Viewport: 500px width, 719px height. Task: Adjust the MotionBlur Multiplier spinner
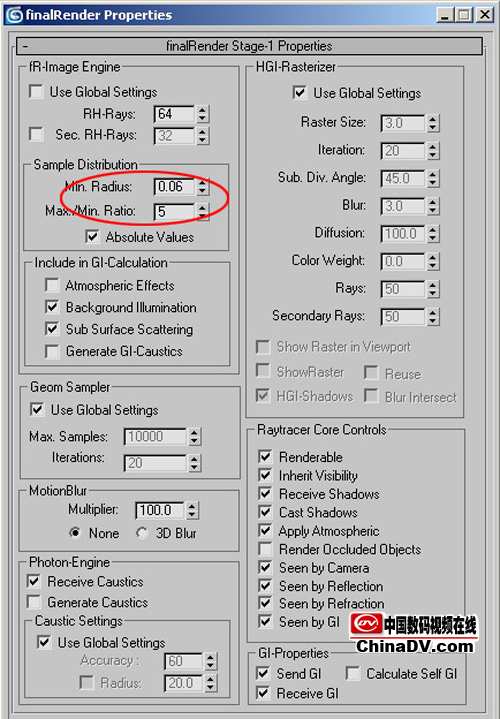click(x=192, y=510)
